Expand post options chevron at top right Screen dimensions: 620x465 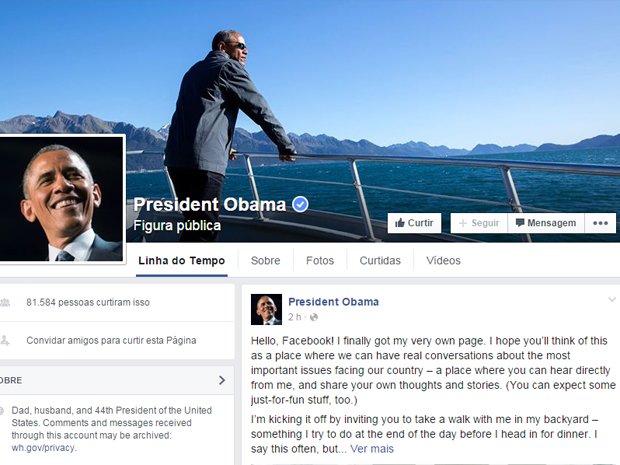pyautogui.click(x=612, y=300)
